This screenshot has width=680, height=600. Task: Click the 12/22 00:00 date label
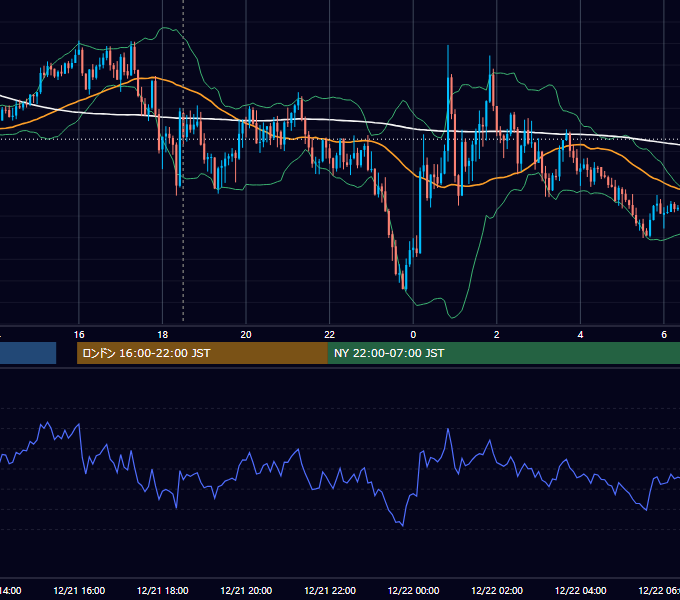pyautogui.click(x=413, y=590)
